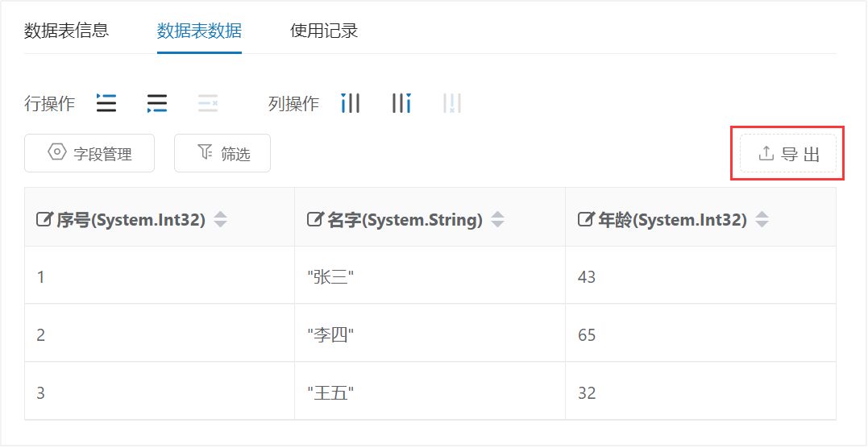Click the insert row above icon

coord(106,103)
